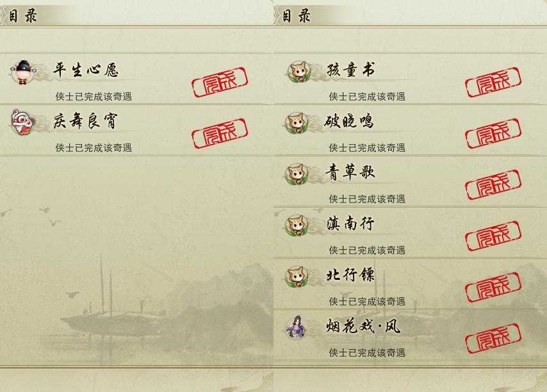The height and width of the screenshot is (392, 547).
Task: Open the 平生心愿 adventure entry title
Action: 86,70
